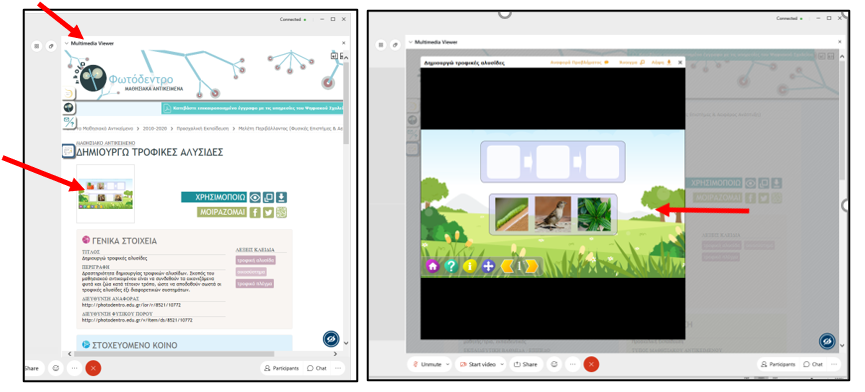Close the Δημιουργώ τροφικές αλυσίδες popup
This screenshot has width=865, height=392.
point(680,62)
